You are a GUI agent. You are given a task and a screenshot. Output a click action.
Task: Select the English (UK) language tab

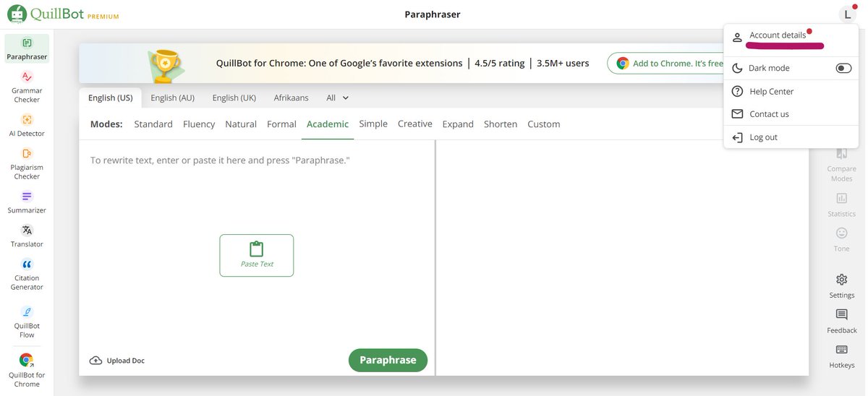pos(234,98)
